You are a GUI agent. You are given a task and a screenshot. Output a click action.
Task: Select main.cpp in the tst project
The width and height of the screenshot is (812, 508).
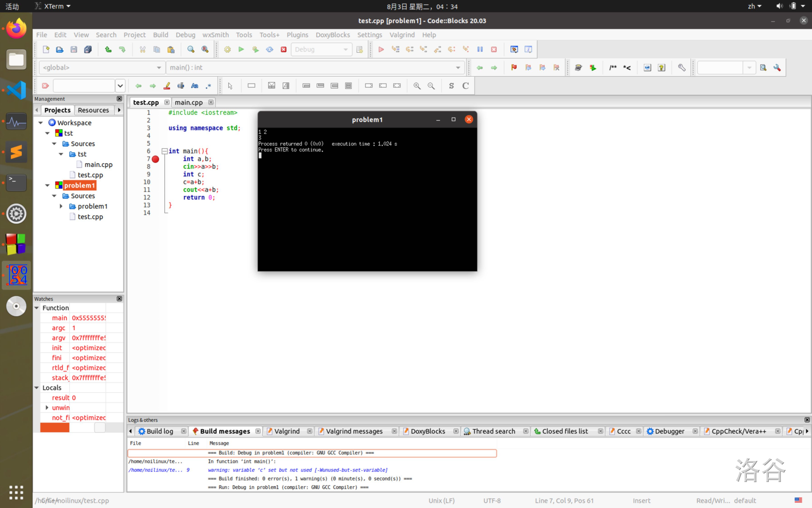[98, 165]
